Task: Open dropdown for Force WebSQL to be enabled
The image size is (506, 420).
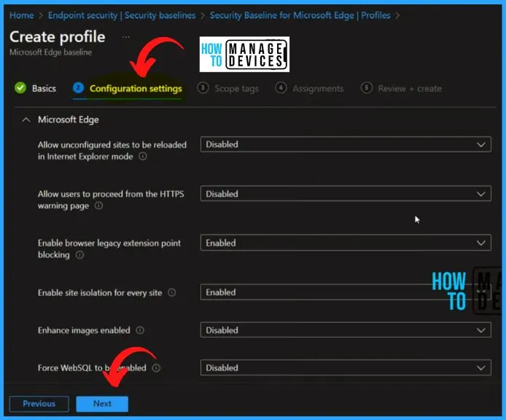Action: coord(346,367)
